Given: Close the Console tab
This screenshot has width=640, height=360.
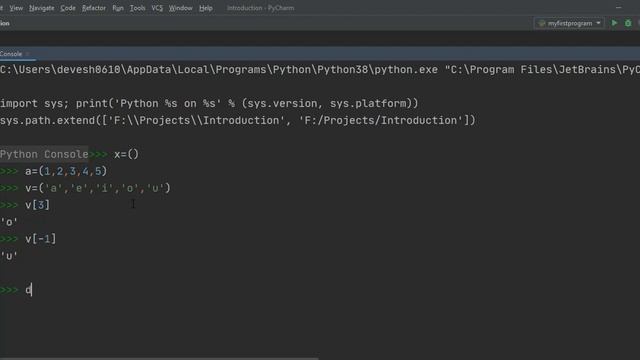Looking at the screenshot, I should coord(27,54).
